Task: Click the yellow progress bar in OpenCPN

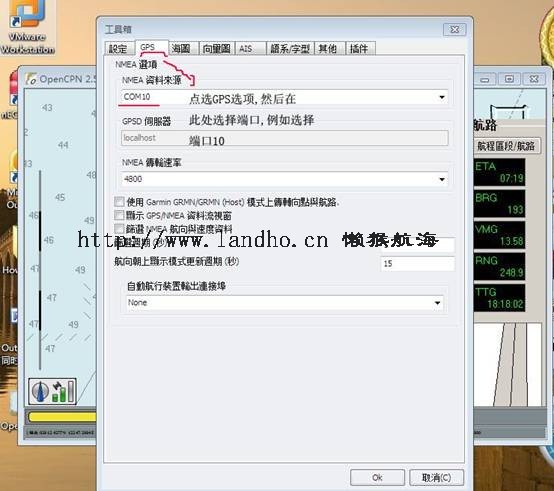Action: click(x=62, y=417)
